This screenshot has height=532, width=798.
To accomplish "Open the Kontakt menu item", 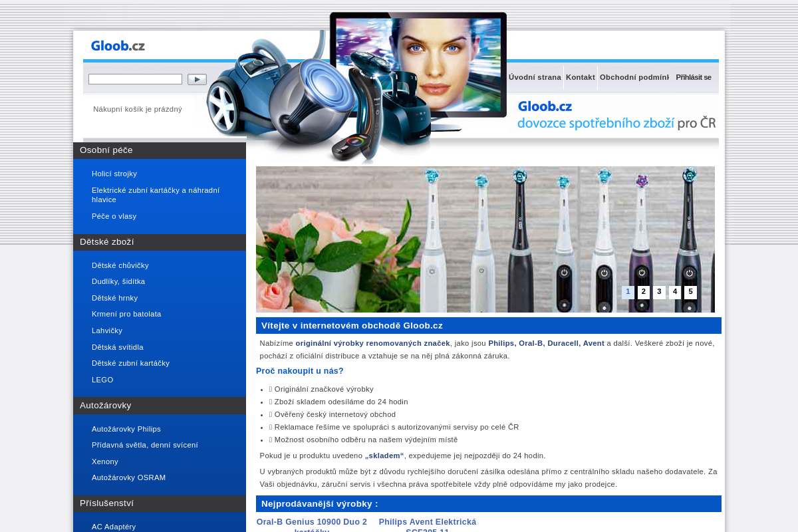I will coord(581,77).
